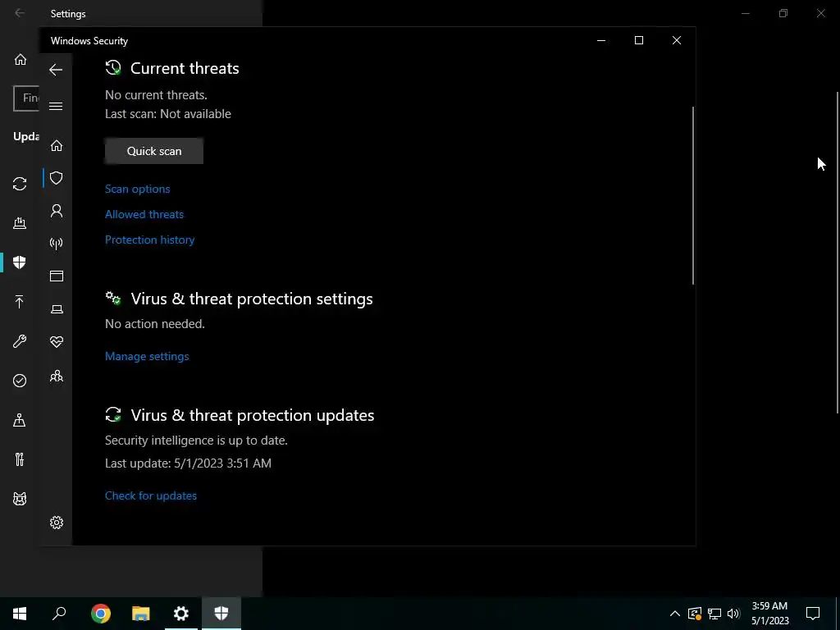Click "Last update: 5/1/2023 3:51 AM" text
This screenshot has height=630, width=840.
click(188, 463)
